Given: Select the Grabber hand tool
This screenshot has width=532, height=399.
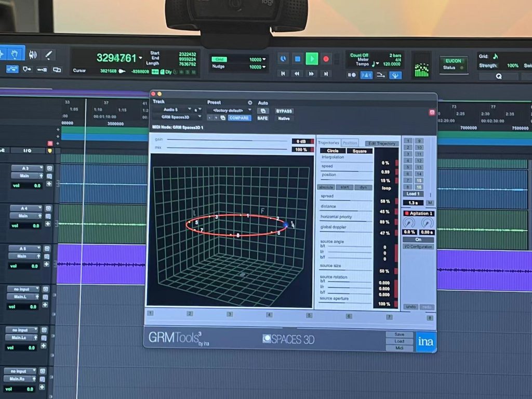Looking at the screenshot, I should (x=14, y=54).
